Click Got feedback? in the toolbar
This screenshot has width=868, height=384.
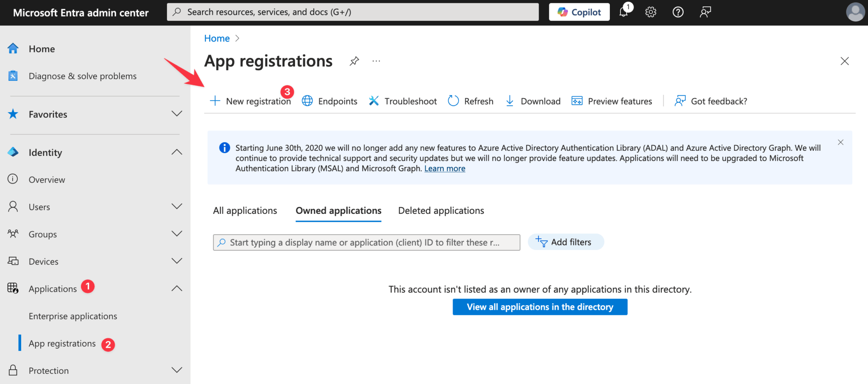click(x=711, y=101)
